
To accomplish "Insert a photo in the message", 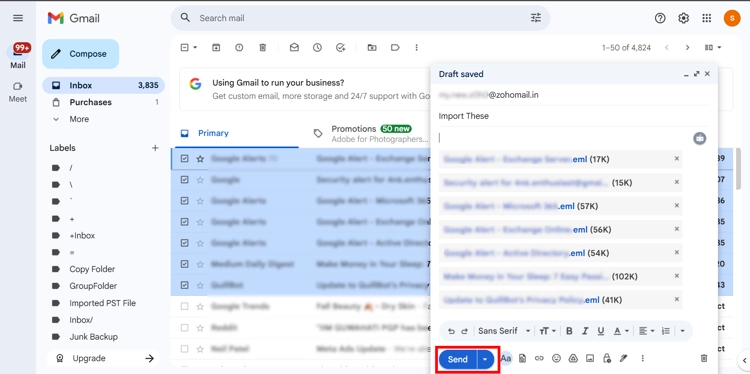I will pyautogui.click(x=590, y=358).
